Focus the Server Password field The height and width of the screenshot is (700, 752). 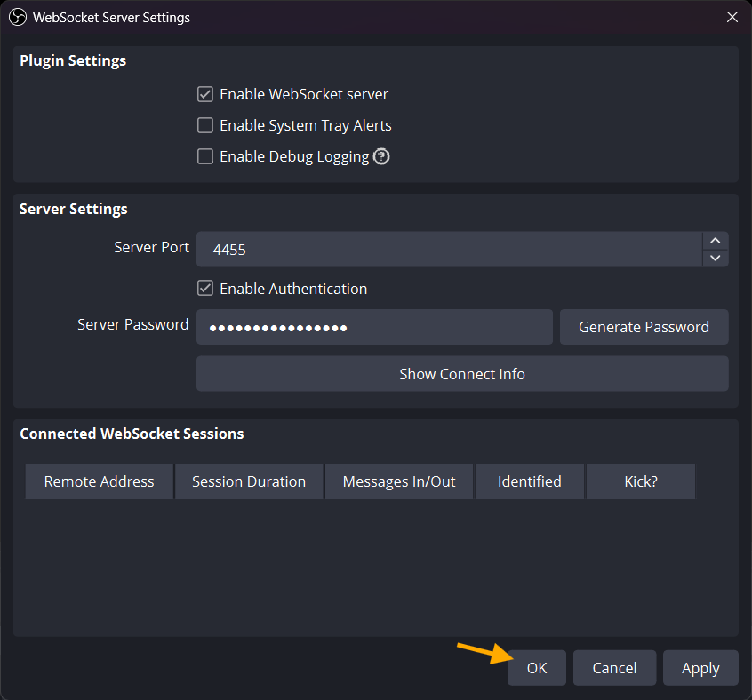coord(374,327)
